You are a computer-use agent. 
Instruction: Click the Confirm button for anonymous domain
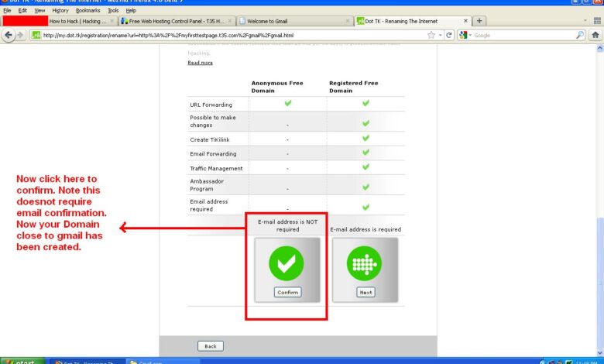[x=287, y=292]
